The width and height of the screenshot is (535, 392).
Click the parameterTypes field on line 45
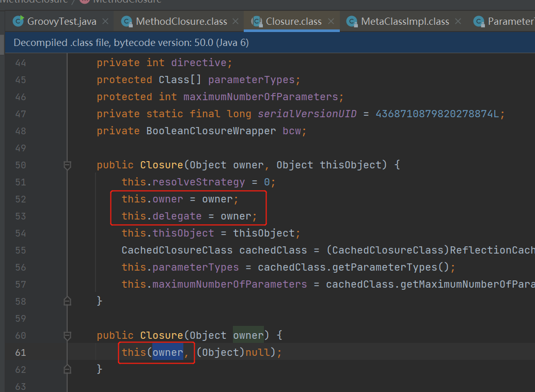pyautogui.click(x=251, y=80)
